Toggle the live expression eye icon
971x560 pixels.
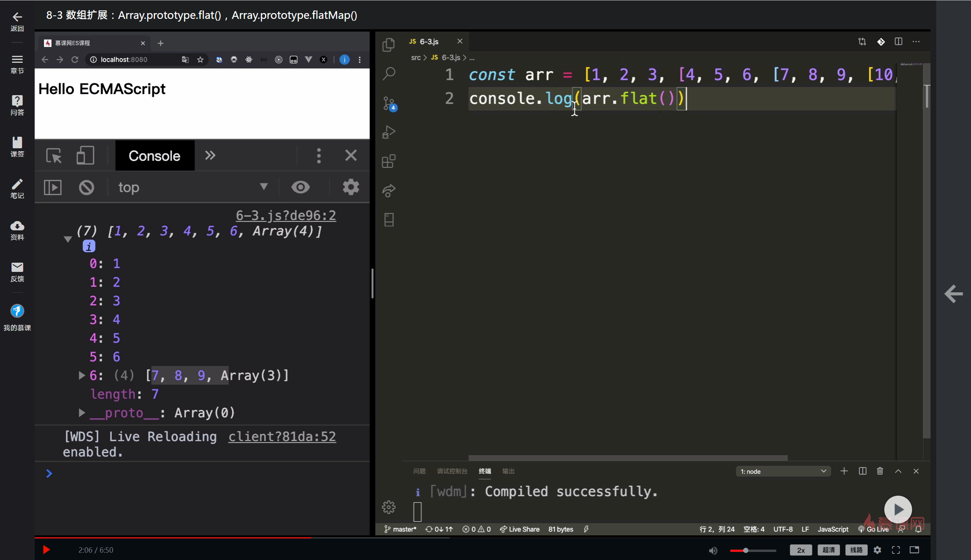tap(300, 187)
